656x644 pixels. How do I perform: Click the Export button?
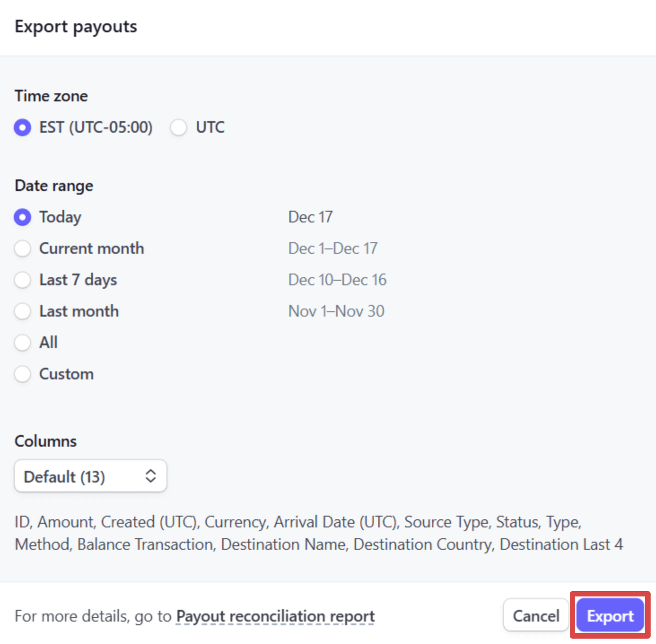pos(609,616)
